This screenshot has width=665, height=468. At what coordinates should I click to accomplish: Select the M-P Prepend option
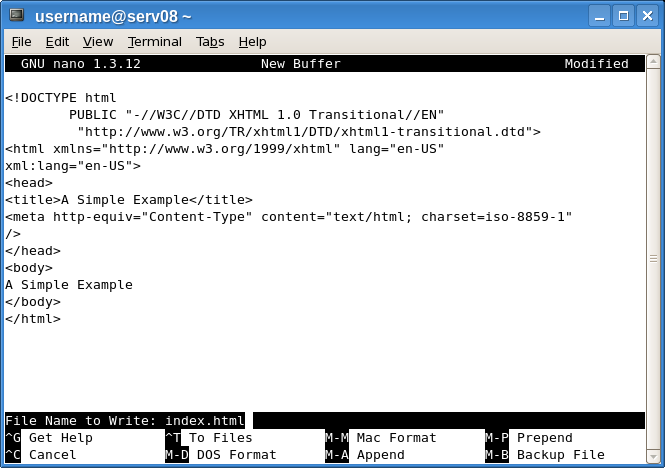pos(528,437)
